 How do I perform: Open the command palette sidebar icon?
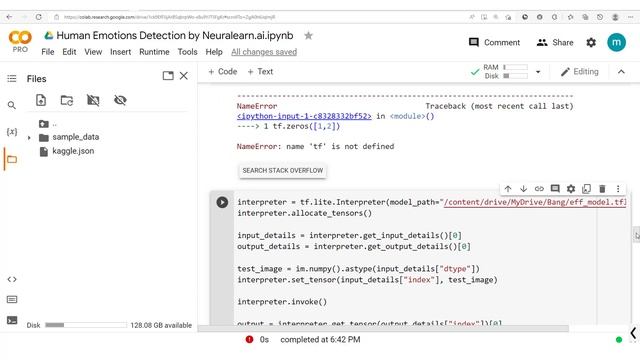(12, 300)
